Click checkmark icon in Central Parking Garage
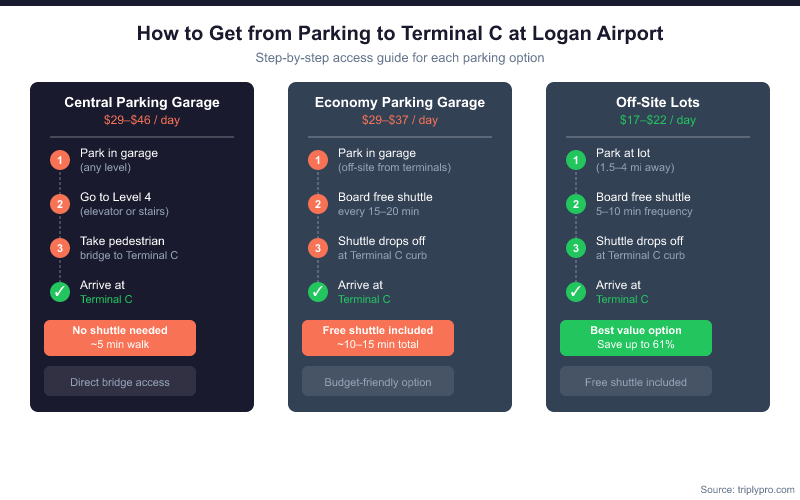Image resolution: width=800 pixels, height=500 pixels. (60, 292)
